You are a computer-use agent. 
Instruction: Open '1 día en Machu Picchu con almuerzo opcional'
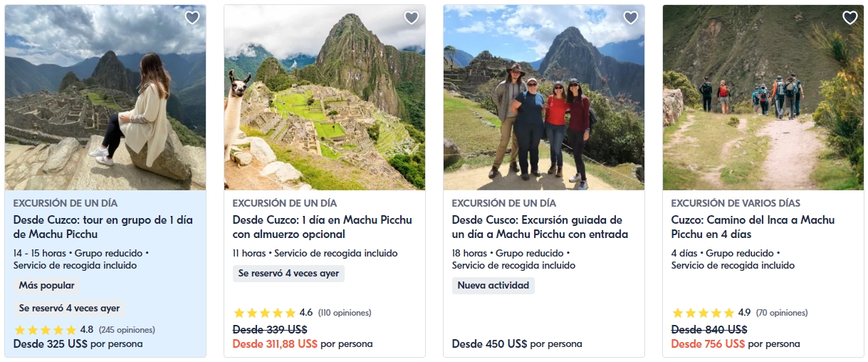point(323,227)
